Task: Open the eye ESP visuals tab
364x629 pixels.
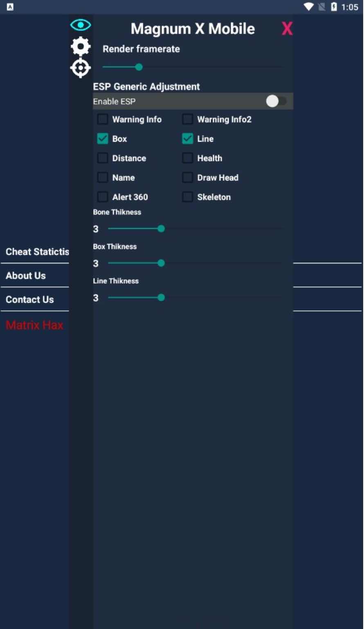Action: click(x=81, y=25)
